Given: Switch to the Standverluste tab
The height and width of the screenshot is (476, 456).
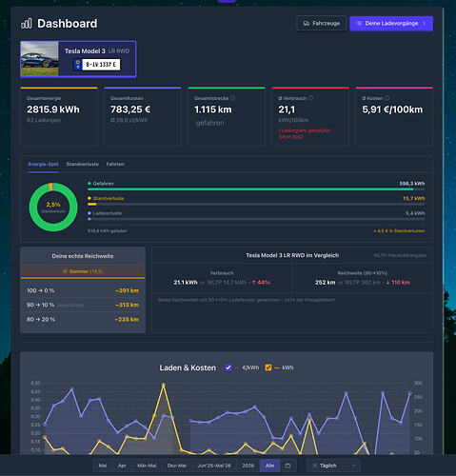Looking at the screenshot, I should click(83, 164).
